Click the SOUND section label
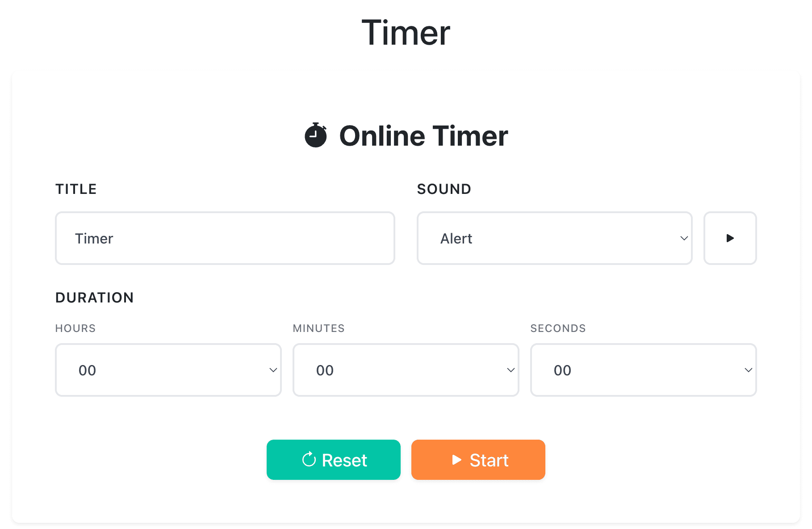The height and width of the screenshot is (529, 812). pyautogui.click(x=444, y=189)
